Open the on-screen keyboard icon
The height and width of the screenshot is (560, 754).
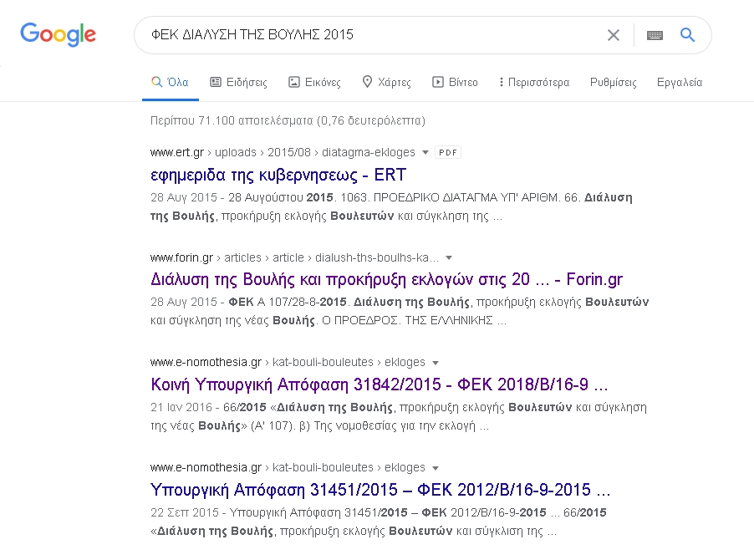[655, 35]
